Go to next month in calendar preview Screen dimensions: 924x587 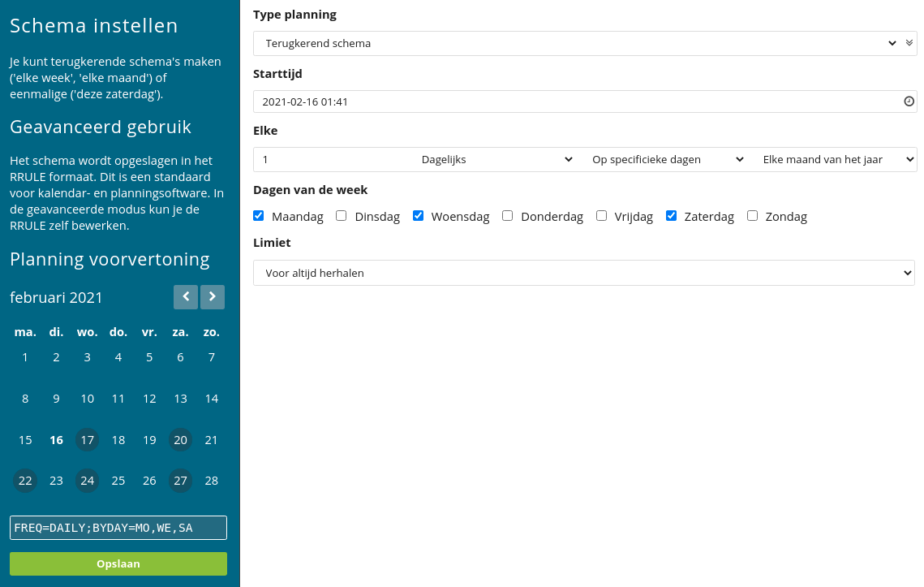213,296
